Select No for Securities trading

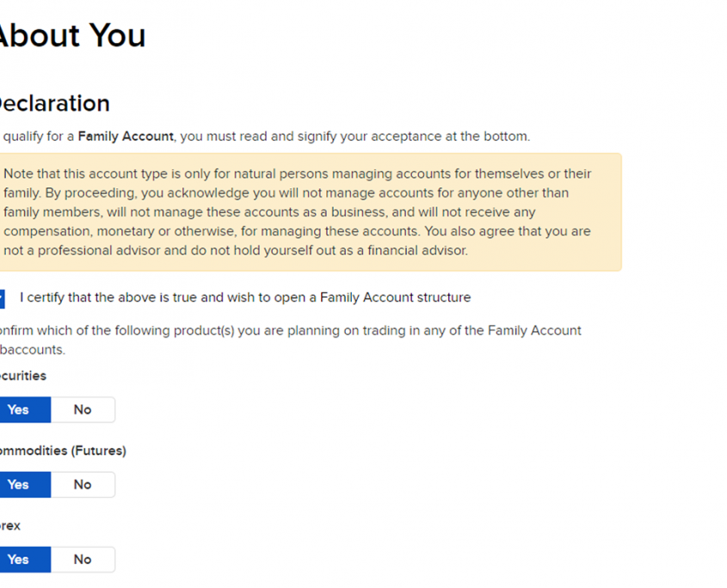click(x=83, y=410)
